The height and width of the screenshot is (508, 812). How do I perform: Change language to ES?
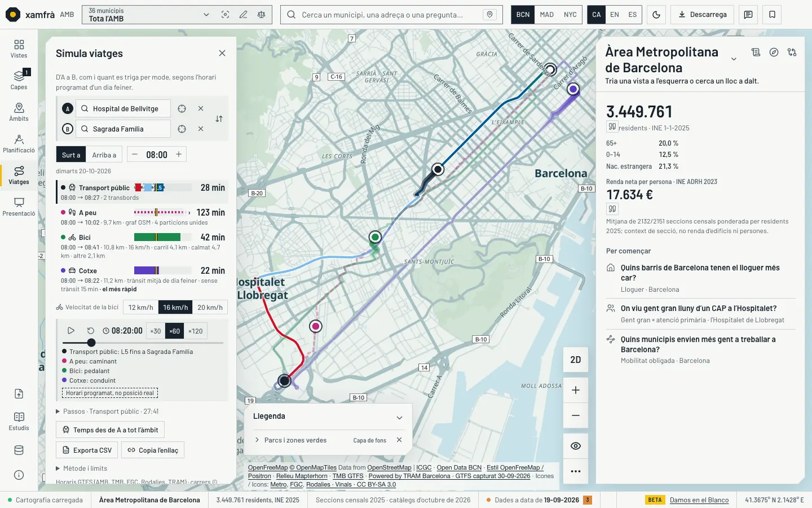coord(633,15)
